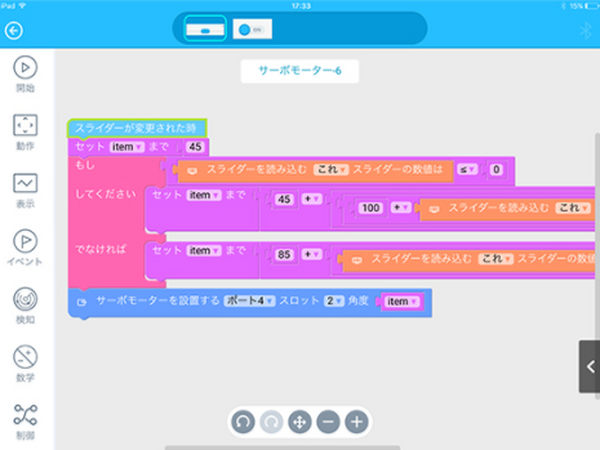Click the center-view crosshair button
This screenshot has width=600, height=450.
click(x=299, y=422)
